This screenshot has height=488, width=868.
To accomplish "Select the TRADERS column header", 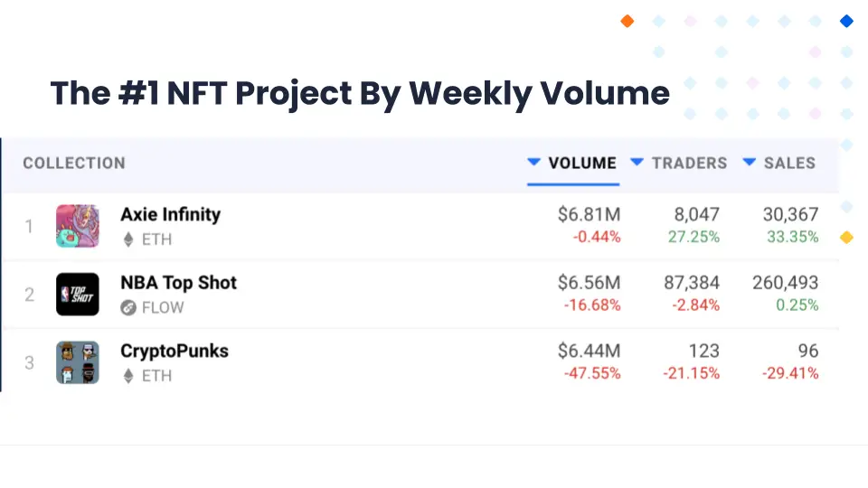I will pos(689,164).
